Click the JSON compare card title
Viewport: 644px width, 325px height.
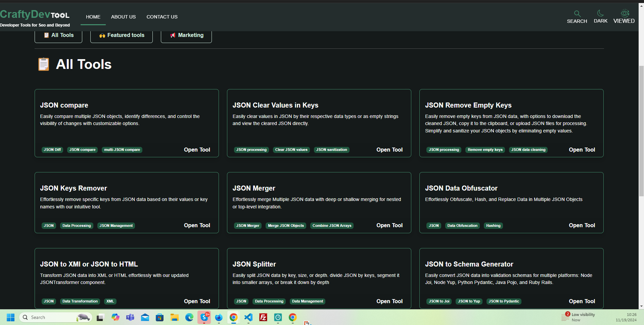(x=64, y=105)
